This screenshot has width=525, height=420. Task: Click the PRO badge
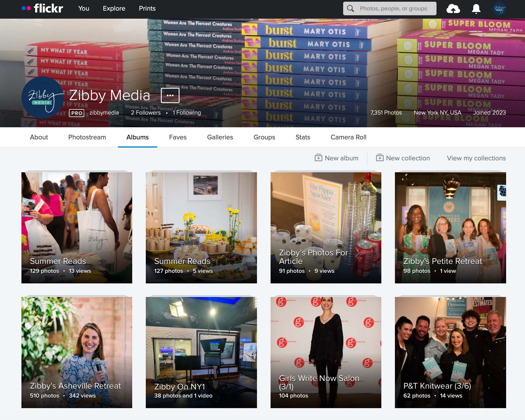click(x=77, y=113)
